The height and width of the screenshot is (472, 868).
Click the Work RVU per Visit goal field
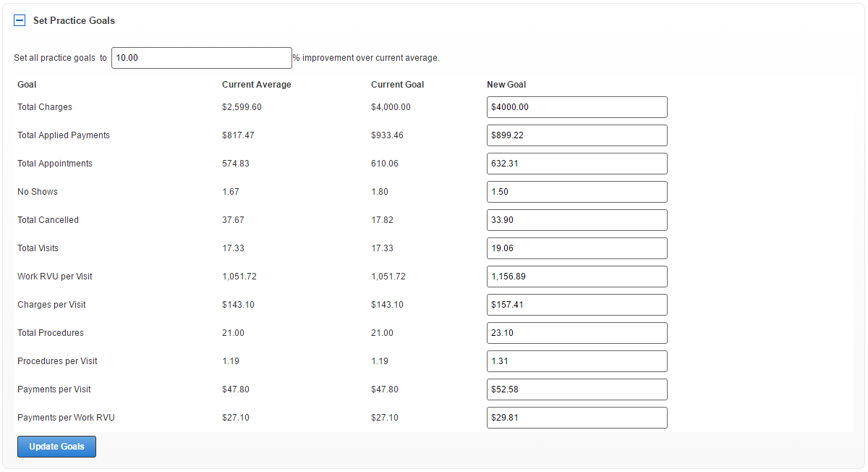tap(576, 277)
